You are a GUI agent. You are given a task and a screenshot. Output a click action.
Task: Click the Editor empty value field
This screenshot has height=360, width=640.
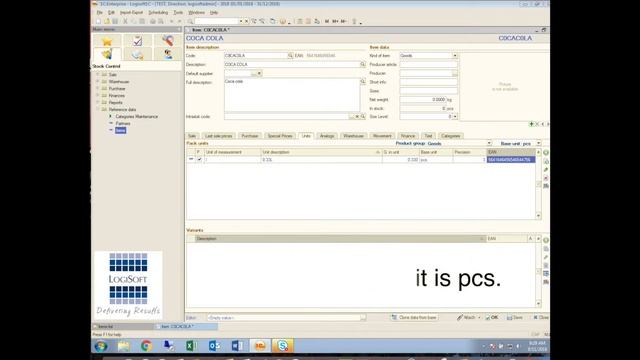point(283,318)
